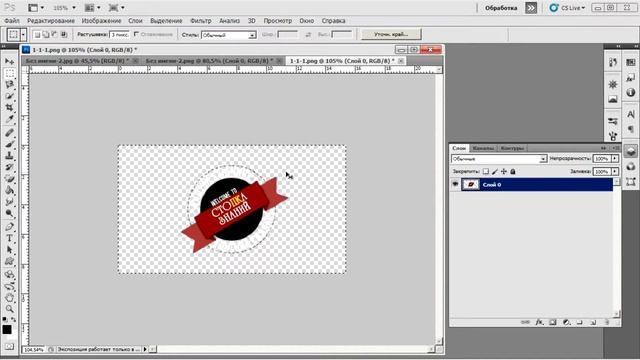Select the Healing Brush tool
The width and height of the screenshot is (640, 360).
point(9,133)
